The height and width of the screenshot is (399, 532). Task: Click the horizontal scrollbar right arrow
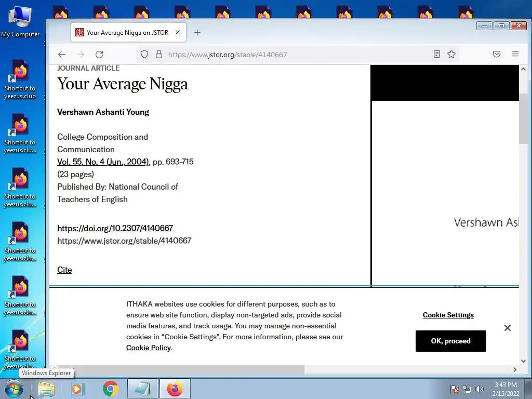pos(515,369)
